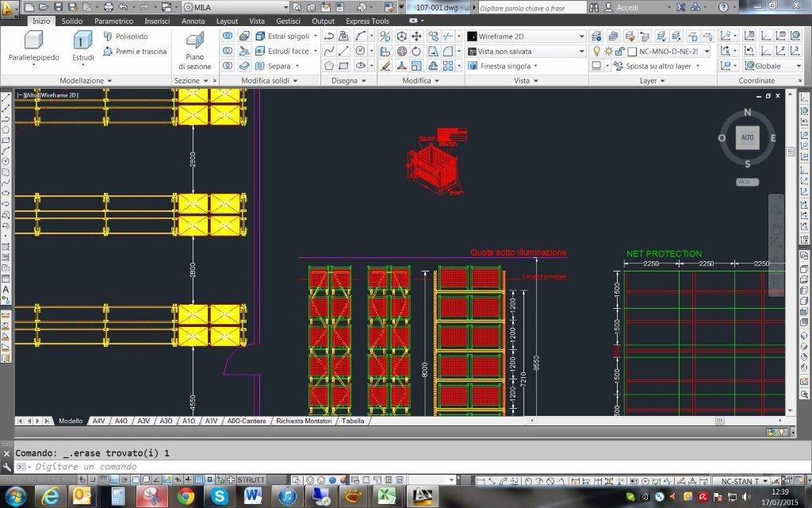Open the MILA workspace dropdown
This screenshot has width=812, height=508.
(x=236, y=7)
